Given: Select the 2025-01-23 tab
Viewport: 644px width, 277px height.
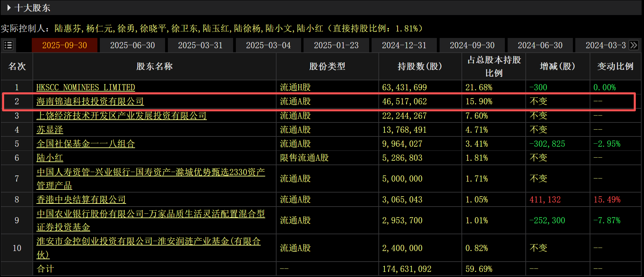Looking at the screenshot, I should (x=336, y=45).
